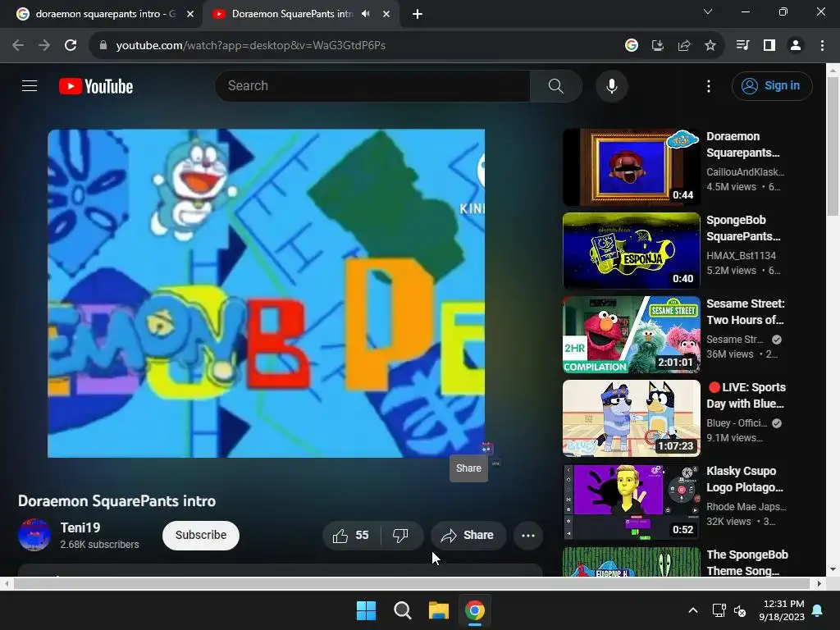Screen dimensions: 840x630
Task: Close the Google search tab
Action: [190, 15]
